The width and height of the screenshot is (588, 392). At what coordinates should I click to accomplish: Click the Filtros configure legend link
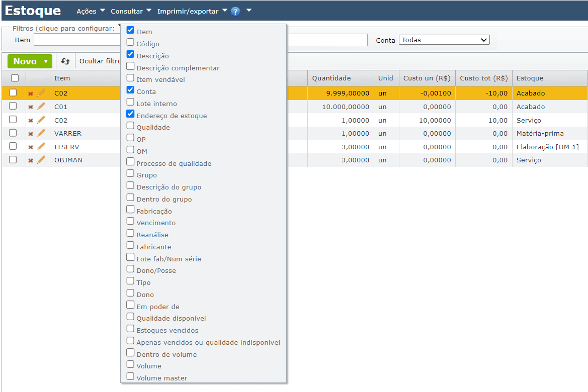click(63, 28)
